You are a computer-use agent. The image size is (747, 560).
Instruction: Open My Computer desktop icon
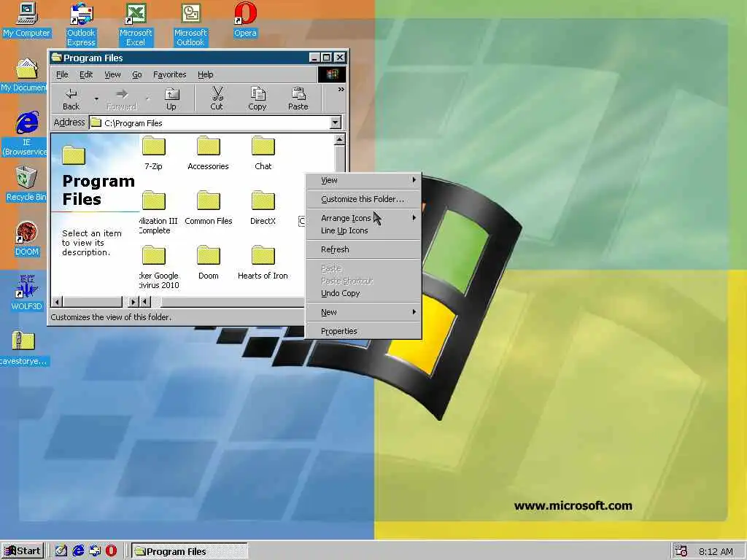(27, 20)
